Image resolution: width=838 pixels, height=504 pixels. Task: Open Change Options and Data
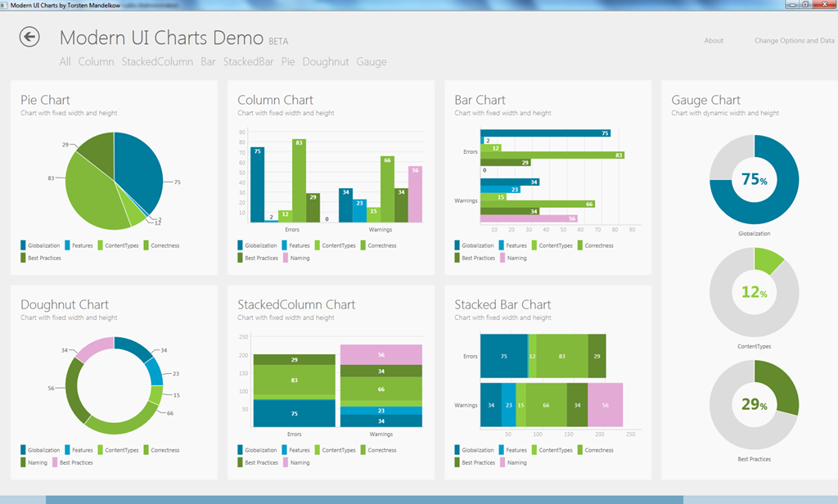coord(794,41)
